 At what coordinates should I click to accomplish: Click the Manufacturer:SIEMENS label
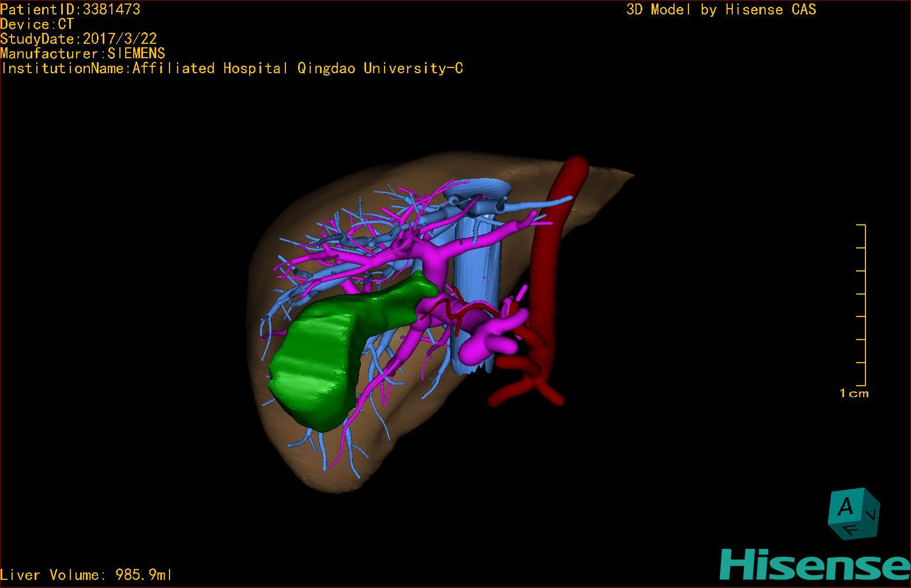pyautogui.click(x=82, y=54)
